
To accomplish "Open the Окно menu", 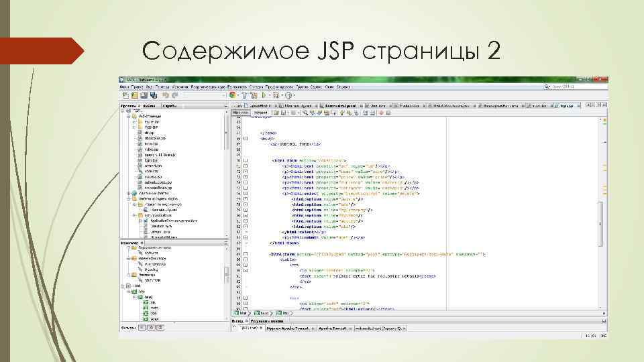I will (329, 87).
